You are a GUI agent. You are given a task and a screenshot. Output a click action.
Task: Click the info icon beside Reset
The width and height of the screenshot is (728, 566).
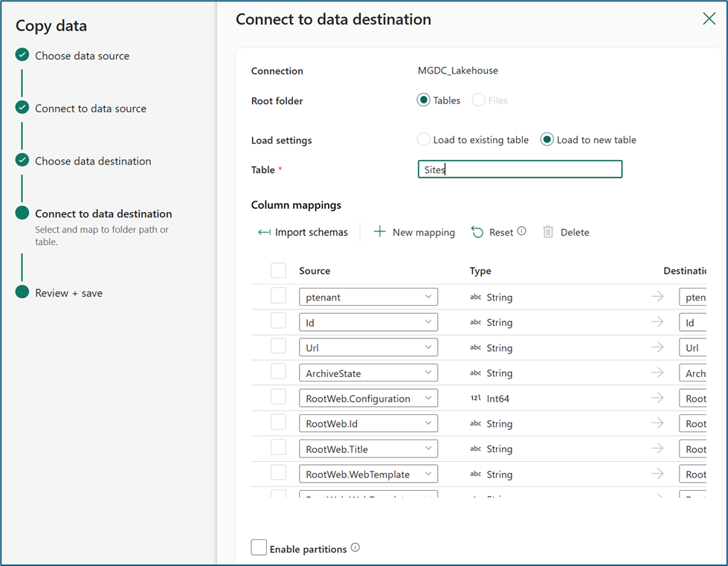pyautogui.click(x=522, y=231)
